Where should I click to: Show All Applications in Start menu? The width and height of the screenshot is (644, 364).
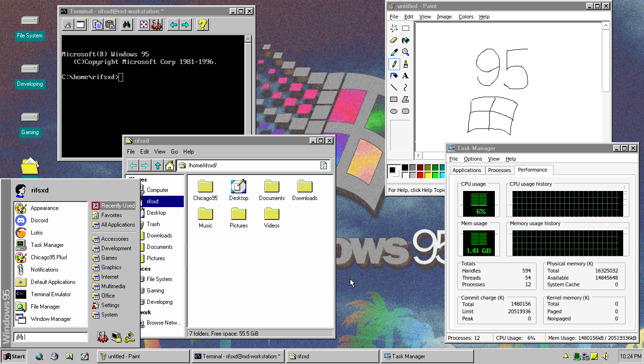point(114,225)
